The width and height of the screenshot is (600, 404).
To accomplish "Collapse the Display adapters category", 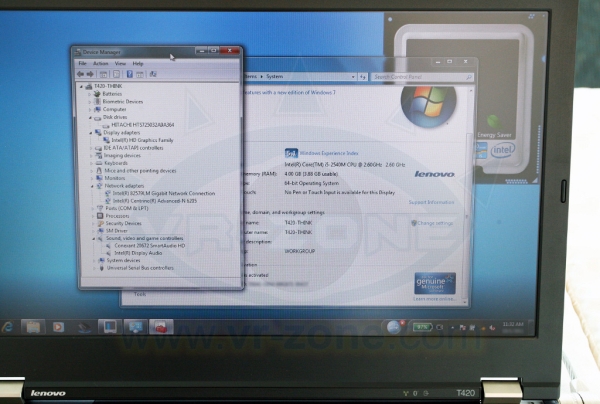I will 91,133.
